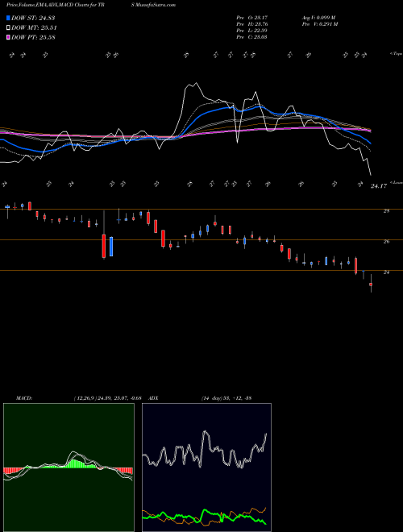Click the 24 price axis label
The width and height of the screenshot is (403, 532).
[x=386, y=272]
